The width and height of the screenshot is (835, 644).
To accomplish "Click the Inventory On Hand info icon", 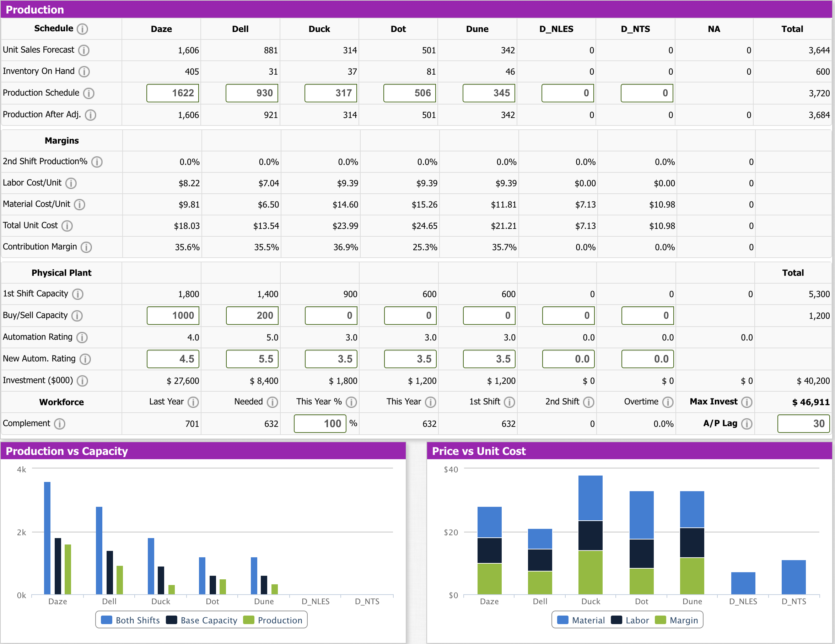I will pyautogui.click(x=85, y=71).
